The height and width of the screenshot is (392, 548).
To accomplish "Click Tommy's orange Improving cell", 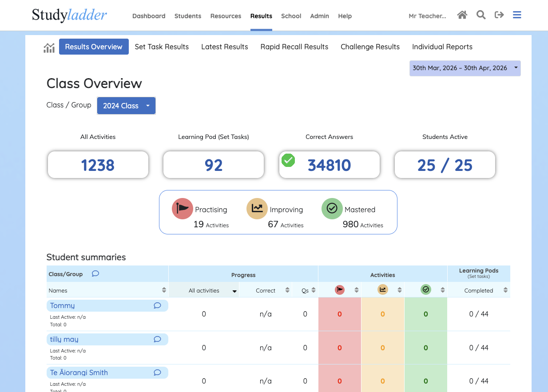I will (x=383, y=314).
